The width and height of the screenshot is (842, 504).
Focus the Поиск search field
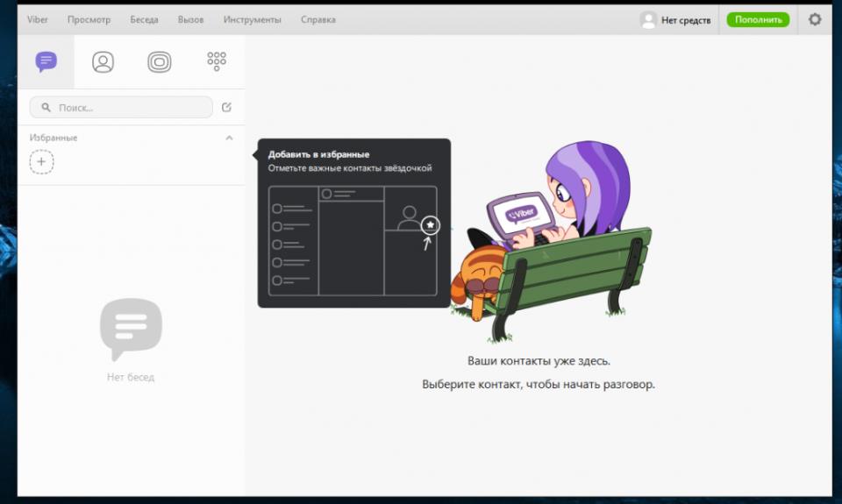(121, 107)
